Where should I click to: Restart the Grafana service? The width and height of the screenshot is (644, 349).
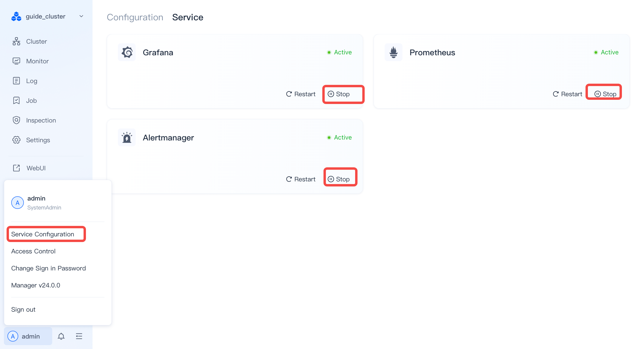coord(301,94)
